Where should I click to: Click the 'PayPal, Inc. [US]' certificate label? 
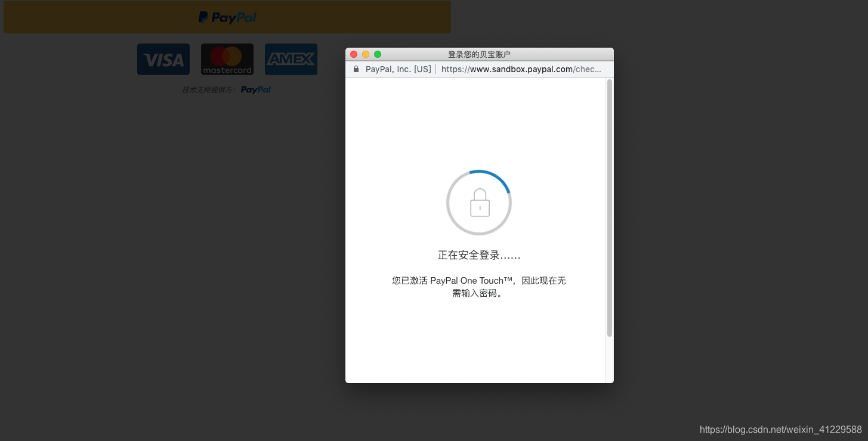398,69
